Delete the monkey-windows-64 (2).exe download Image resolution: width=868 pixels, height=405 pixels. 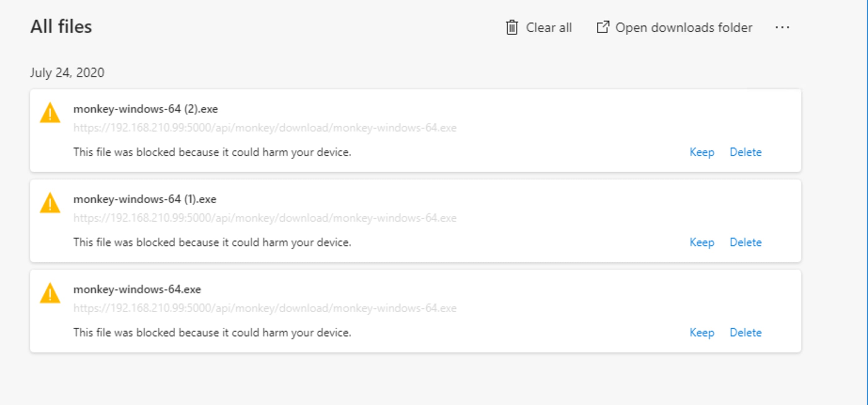click(745, 152)
